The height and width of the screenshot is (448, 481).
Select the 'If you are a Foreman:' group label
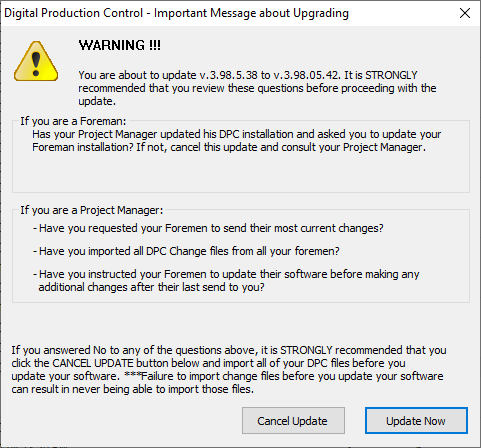click(73, 121)
